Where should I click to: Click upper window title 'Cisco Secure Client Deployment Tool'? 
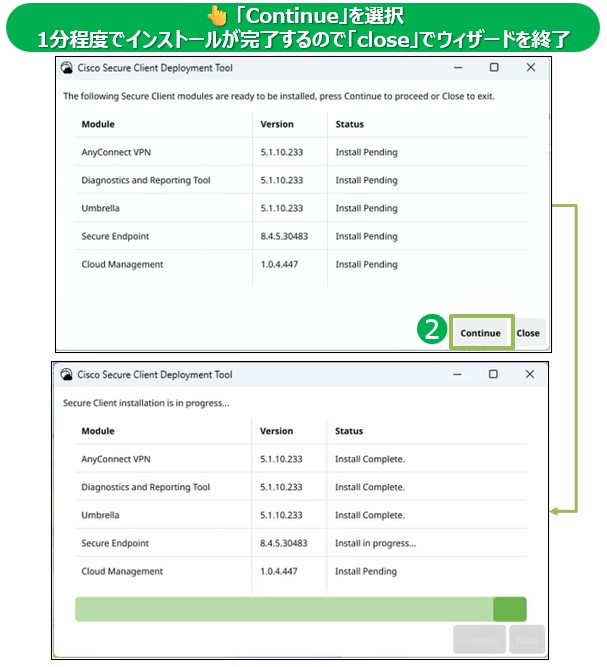point(155,68)
